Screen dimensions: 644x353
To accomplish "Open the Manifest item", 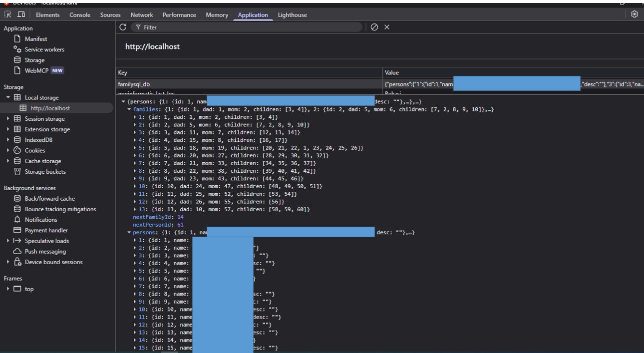I will pyautogui.click(x=36, y=39).
